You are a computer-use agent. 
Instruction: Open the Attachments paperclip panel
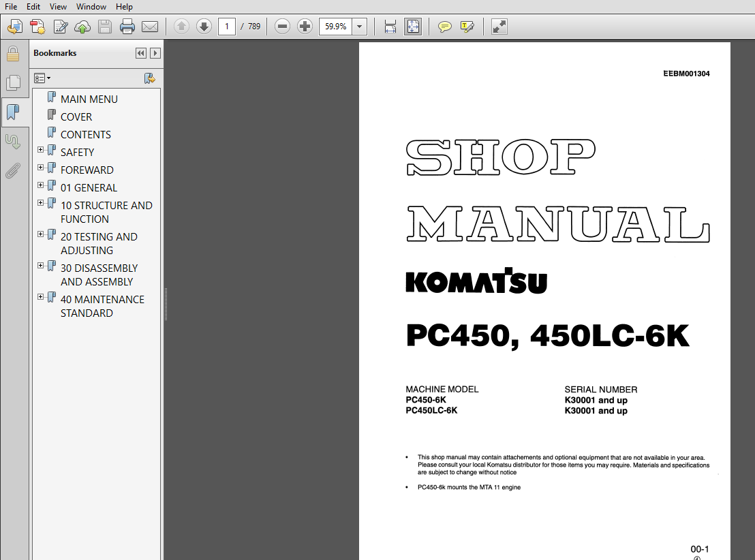13,170
